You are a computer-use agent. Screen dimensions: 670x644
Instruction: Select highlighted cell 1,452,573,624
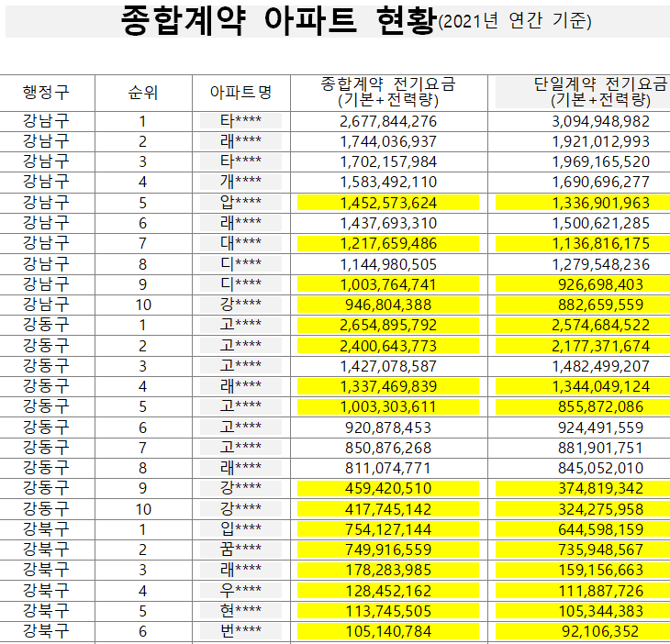(x=388, y=203)
